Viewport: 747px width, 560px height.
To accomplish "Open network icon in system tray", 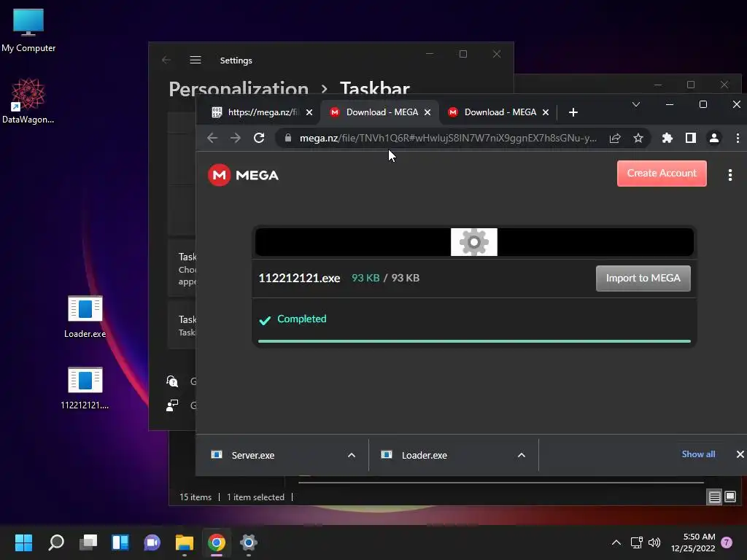I will click(636, 542).
